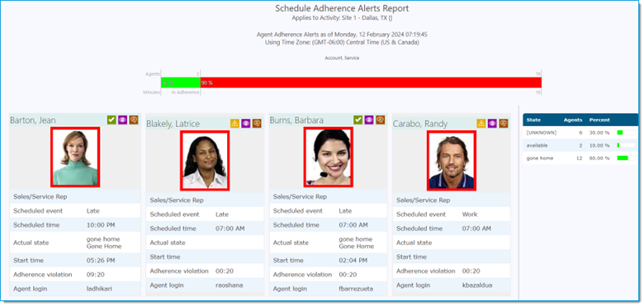This screenshot has width=644, height=306.
Task: Click Carabo, Randy's purple eye icon
Action: click(x=492, y=124)
